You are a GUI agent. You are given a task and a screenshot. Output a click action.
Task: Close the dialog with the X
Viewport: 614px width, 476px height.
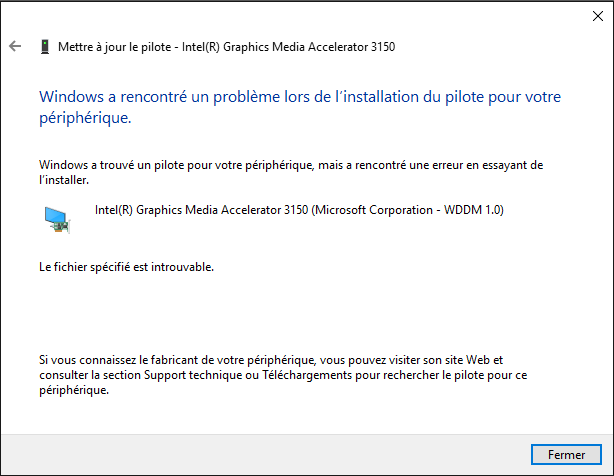click(598, 16)
